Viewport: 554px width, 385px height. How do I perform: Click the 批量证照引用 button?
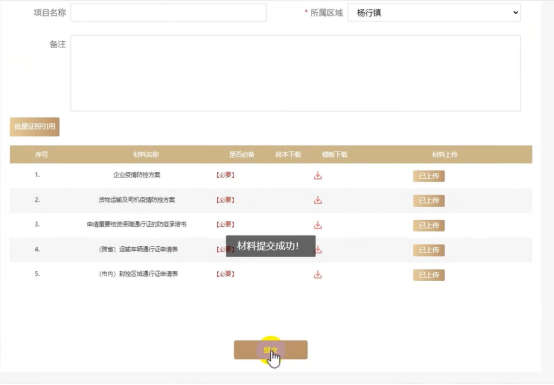(x=35, y=127)
